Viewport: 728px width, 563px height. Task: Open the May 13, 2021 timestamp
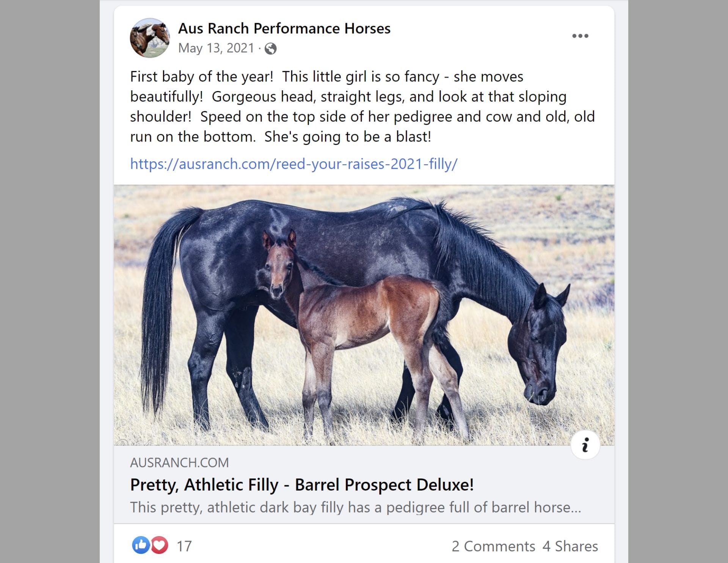(216, 48)
